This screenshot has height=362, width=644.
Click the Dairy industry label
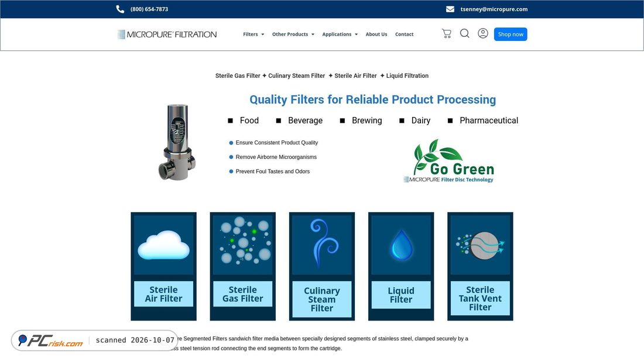(x=420, y=120)
